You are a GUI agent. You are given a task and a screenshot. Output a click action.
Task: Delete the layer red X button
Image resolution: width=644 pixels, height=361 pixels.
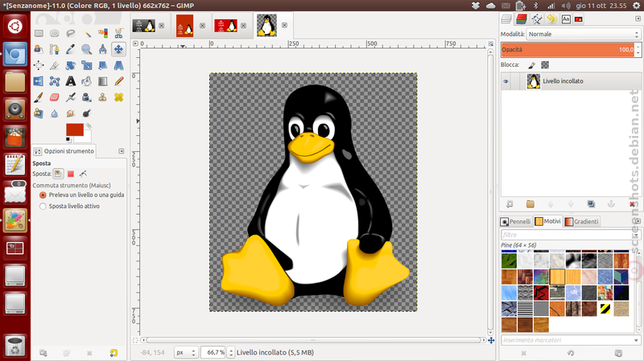pos(632,204)
